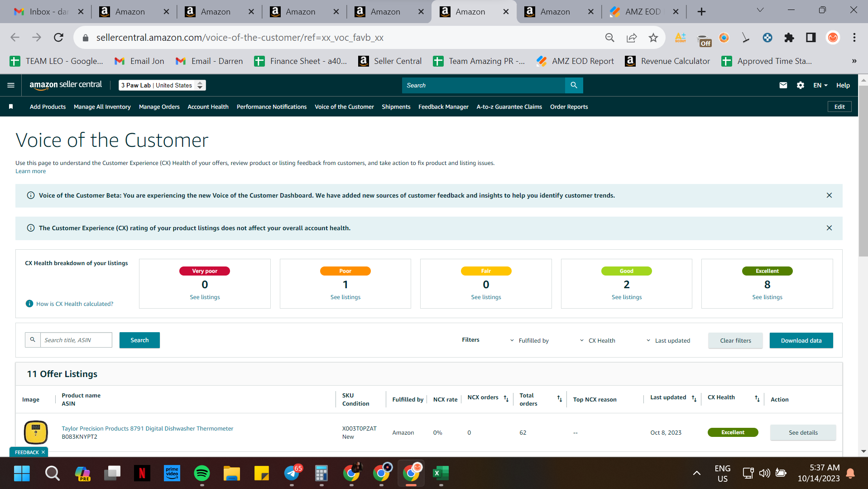Viewport: 868px width, 489px height.
Task: Show more bookmarks with the chevron
Action: click(x=854, y=61)
